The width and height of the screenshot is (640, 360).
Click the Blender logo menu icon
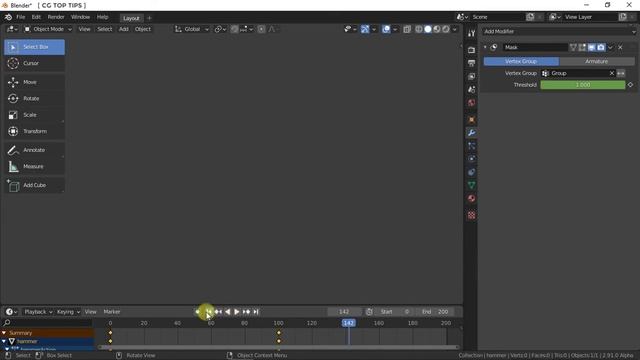pyautogui.click(x=8, y=17)
